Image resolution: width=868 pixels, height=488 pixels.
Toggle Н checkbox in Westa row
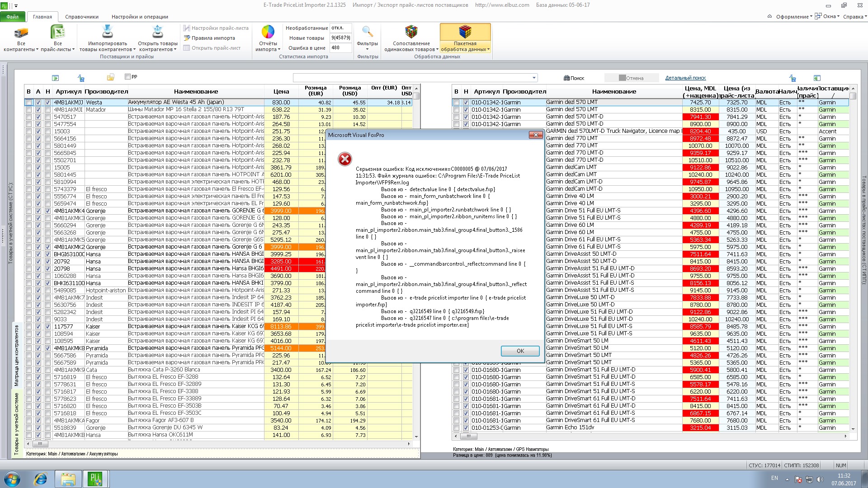[x=47, y=103]
